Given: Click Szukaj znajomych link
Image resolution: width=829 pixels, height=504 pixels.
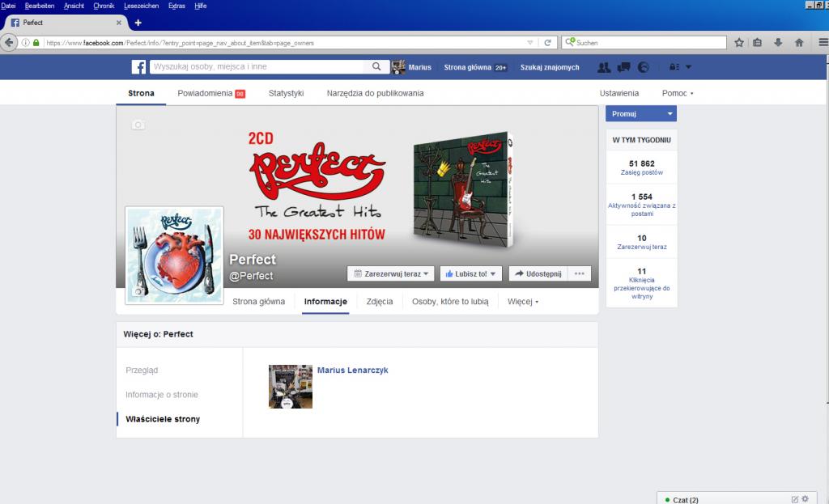Looking at the screenshot, I should (x=550, y=67).
